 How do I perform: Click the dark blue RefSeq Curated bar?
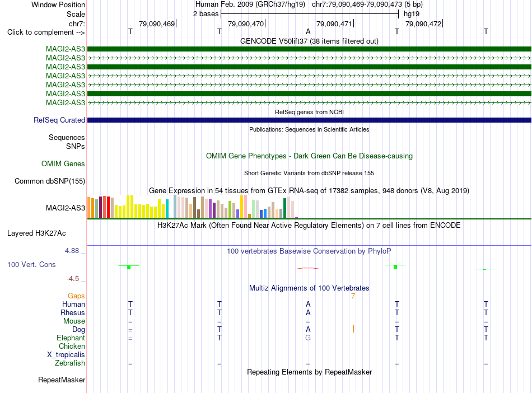click(309, 120)
